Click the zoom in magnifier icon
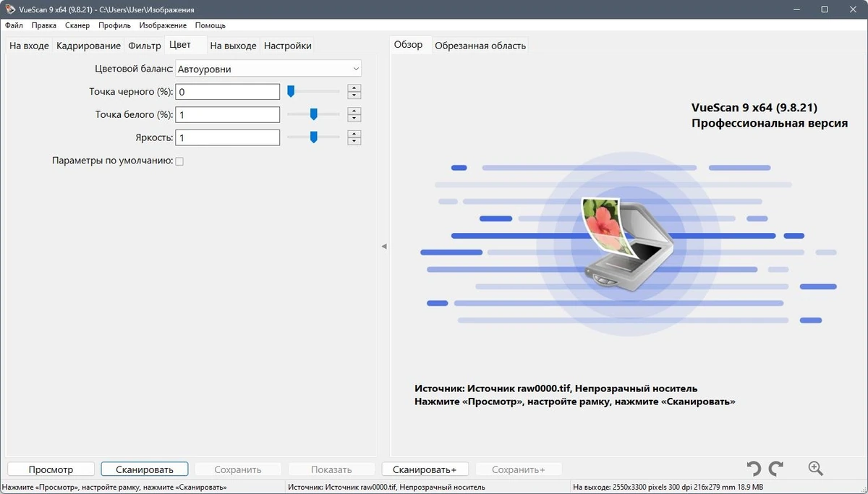 (x=816, y=469)
